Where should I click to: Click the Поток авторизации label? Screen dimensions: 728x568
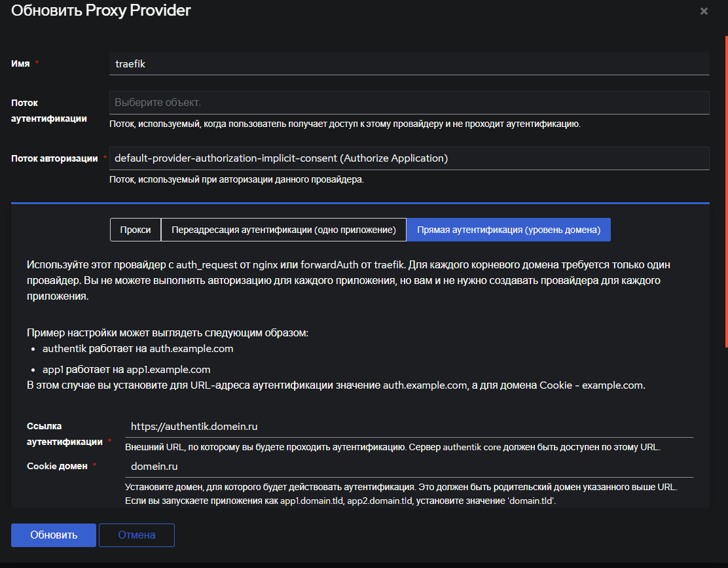pos(54,158)
